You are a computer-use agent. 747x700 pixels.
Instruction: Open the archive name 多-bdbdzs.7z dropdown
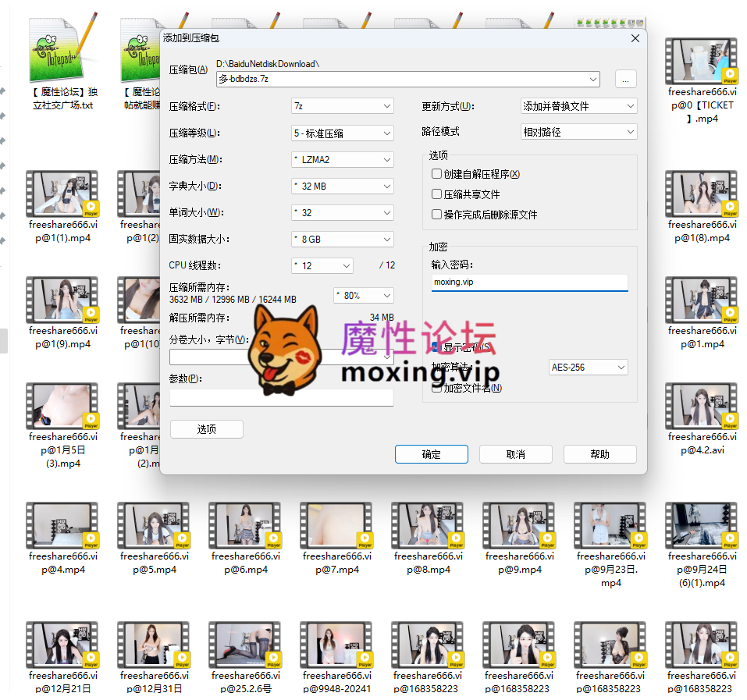[593, 79]
